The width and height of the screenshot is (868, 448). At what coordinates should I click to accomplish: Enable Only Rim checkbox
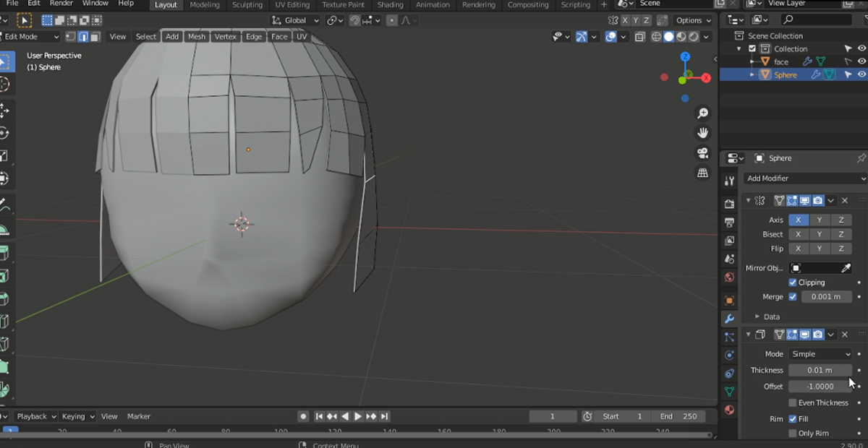(793, 434)
